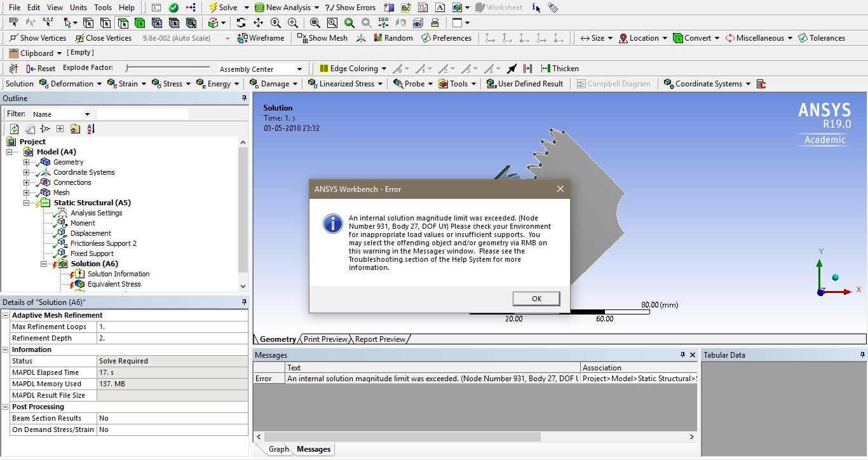Viewport: 868px width, 460px height.
Task: Open the Tools menu in the menu bar
Action: pos(103,8)
